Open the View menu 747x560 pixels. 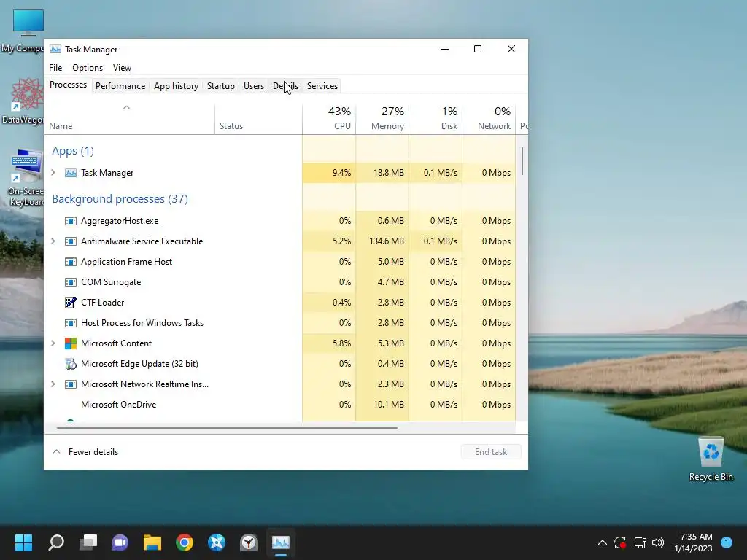122,68
